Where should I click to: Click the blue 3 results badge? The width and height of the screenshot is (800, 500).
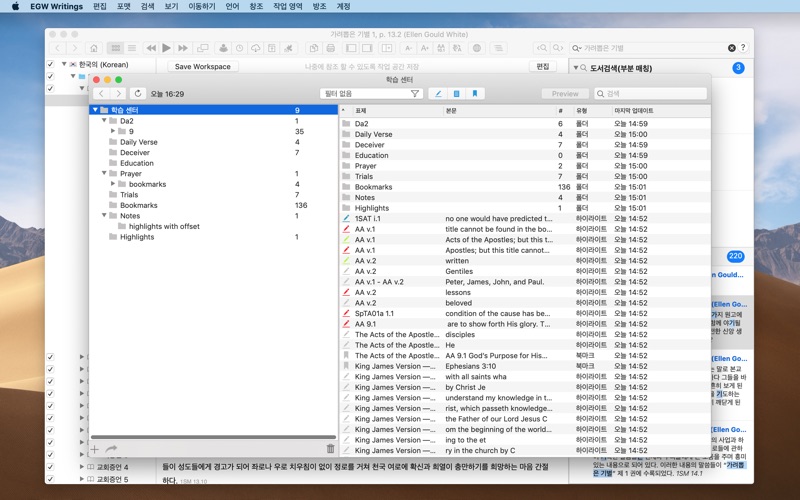[x=738, y=67]
